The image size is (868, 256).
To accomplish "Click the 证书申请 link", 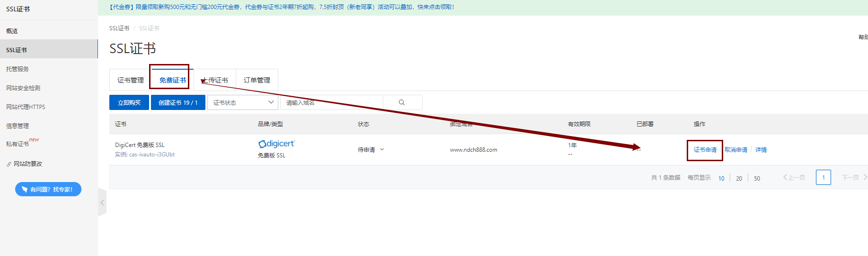I will coord(705,150).
